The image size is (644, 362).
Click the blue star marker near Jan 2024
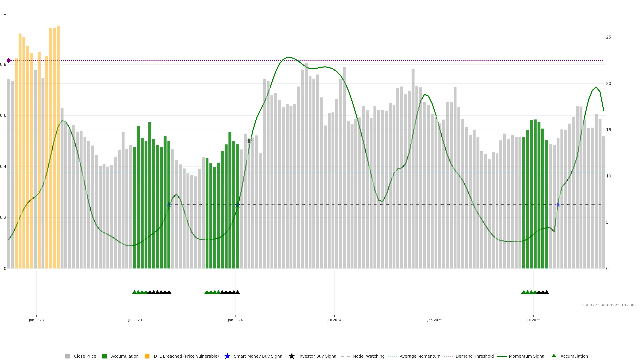point(238,205)
